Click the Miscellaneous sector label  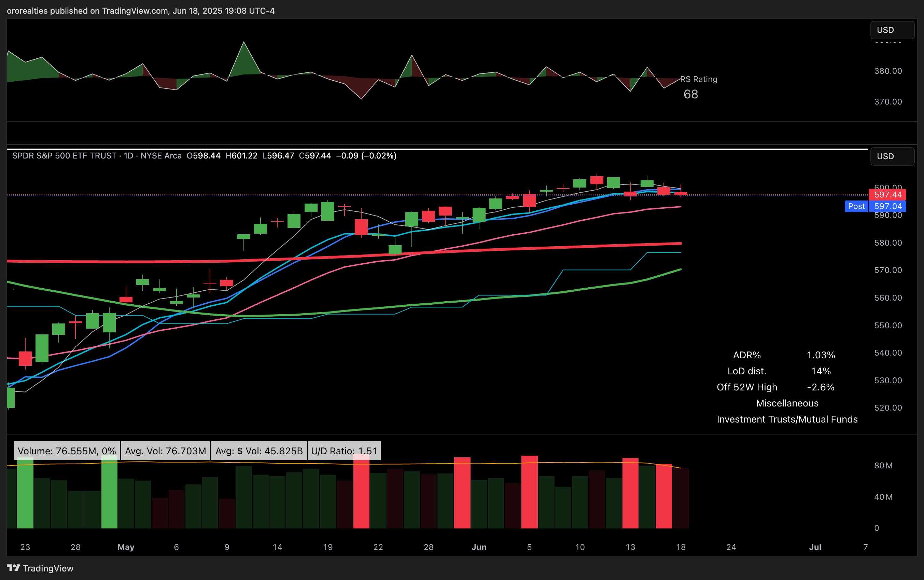click(x=787, y=403)
